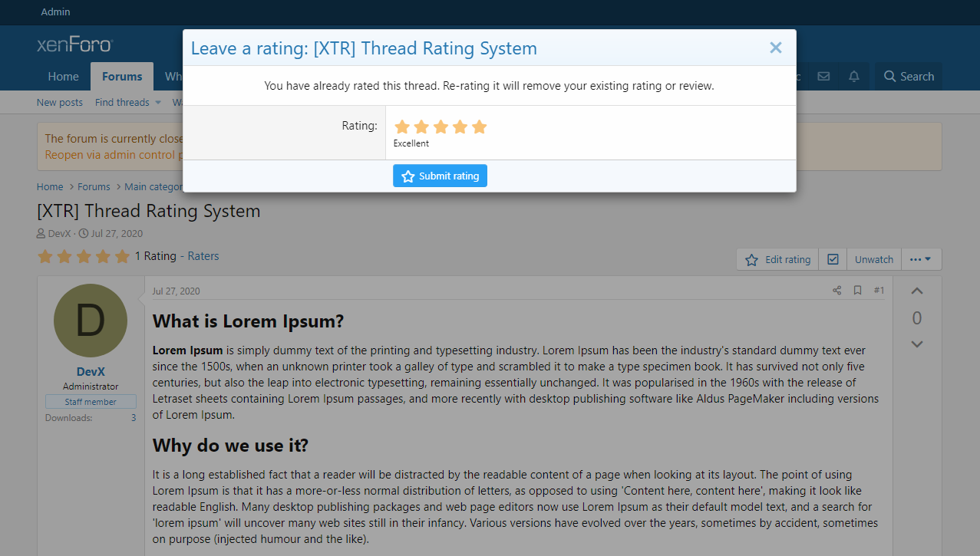Click the Unwatch thread button
The width and height of the screenshot is (980, 556).
(x=873, y=260)
